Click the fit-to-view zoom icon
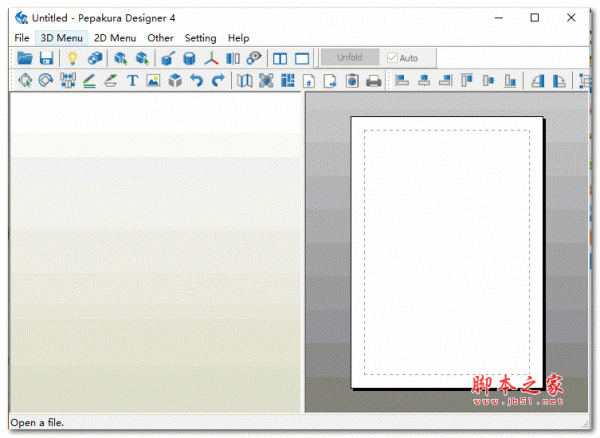Screen dimensions: 600x438 [266, 80]
